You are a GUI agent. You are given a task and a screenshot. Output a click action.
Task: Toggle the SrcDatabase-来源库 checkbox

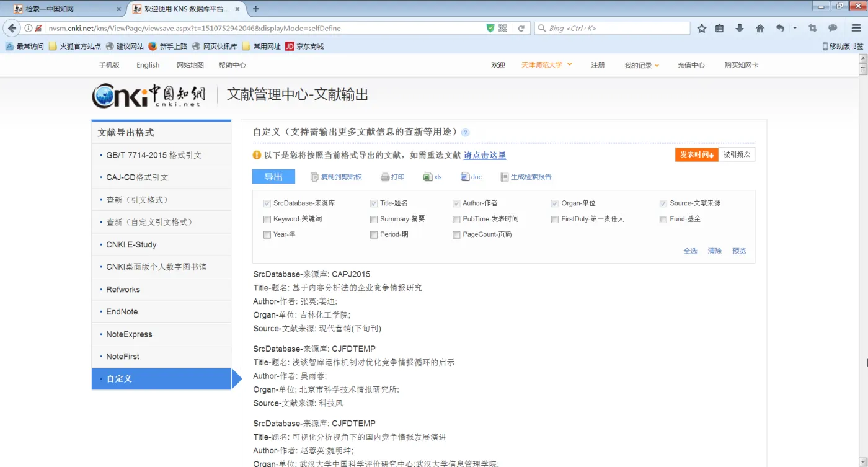267,203
